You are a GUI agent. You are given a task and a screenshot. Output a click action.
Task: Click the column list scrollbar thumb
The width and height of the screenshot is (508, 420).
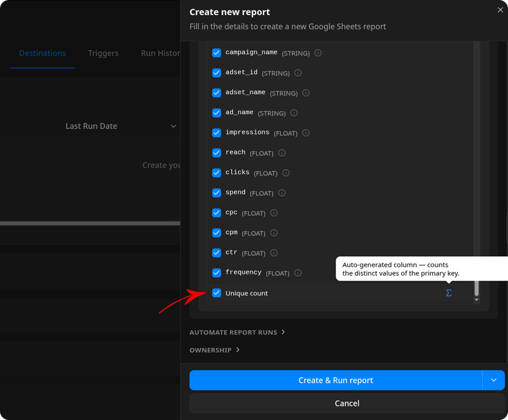click(x=476, y=288)
